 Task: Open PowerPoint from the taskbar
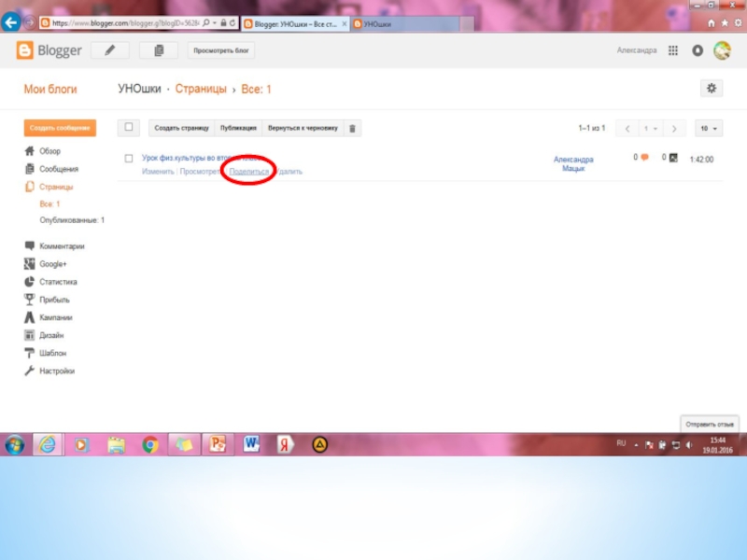(218, 444)
